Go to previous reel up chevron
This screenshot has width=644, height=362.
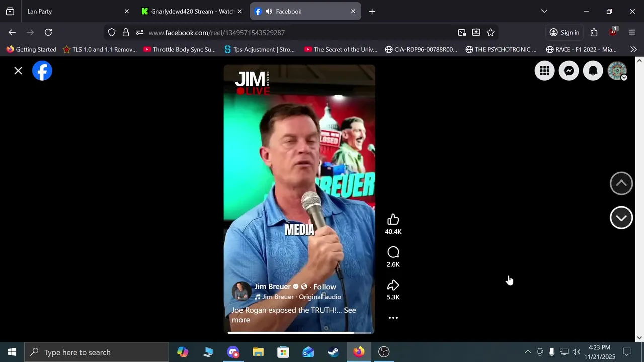coord(621,184)
